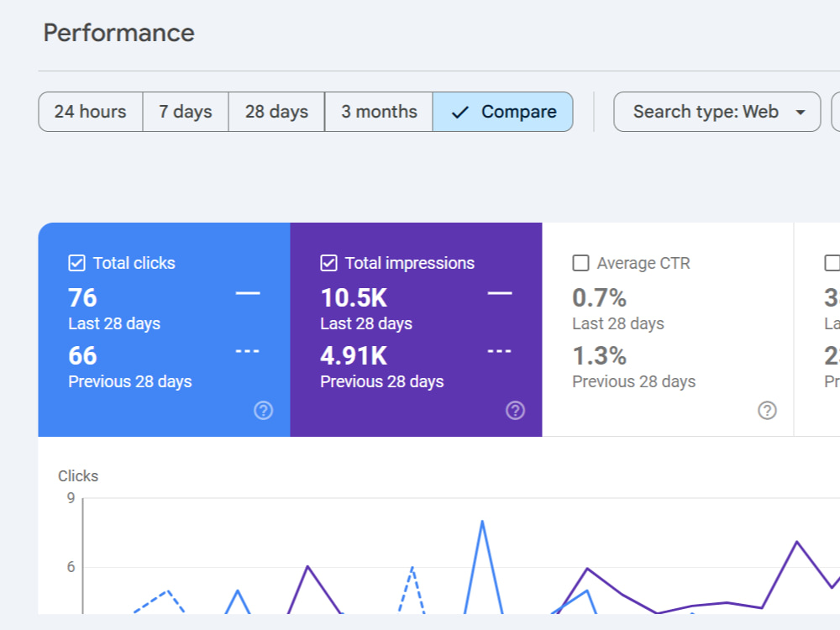Click the 1.3% previous CTR value
This screenshot has width=840, height=630.
point(599,355)
